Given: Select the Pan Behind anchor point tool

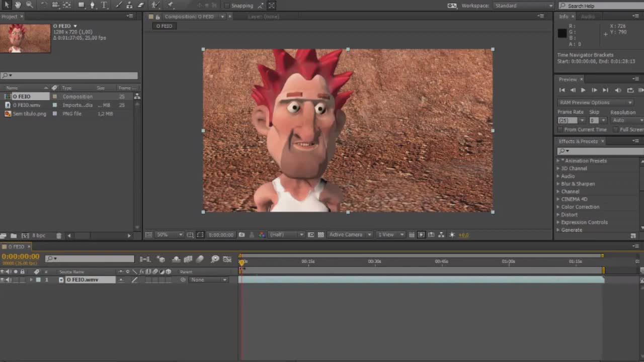Looking at the screenshot, I should 67,5.
